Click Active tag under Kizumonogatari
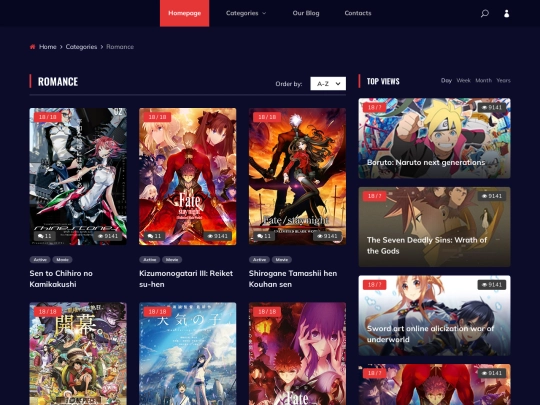The image size is (540, 405). point(149,260)
